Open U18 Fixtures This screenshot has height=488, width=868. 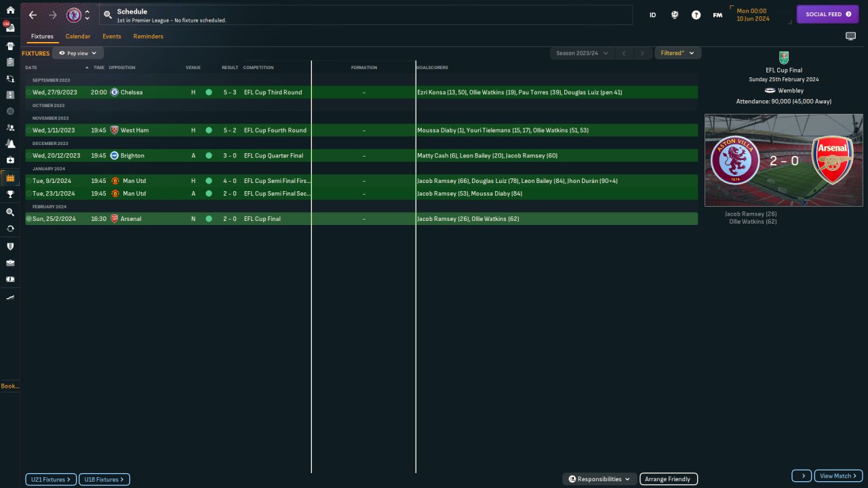pos(104,480)
